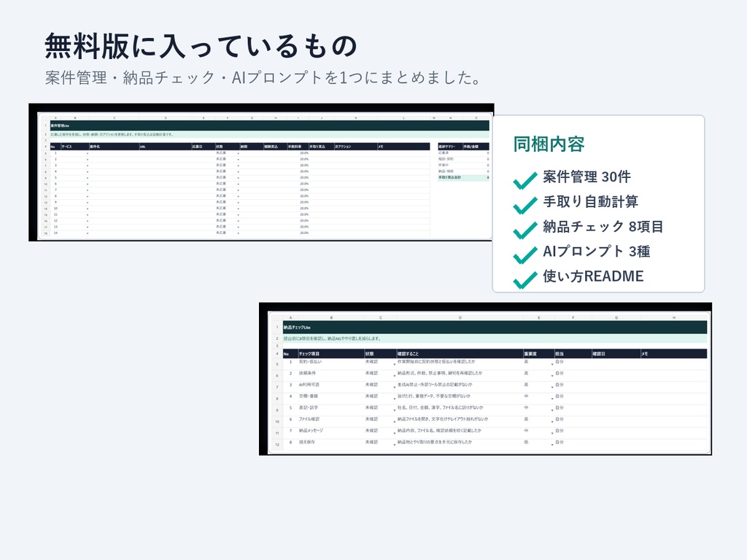Open status dropdown for 空欄・重複 row
Screen dimensions: 747x560
pos(395,397)
